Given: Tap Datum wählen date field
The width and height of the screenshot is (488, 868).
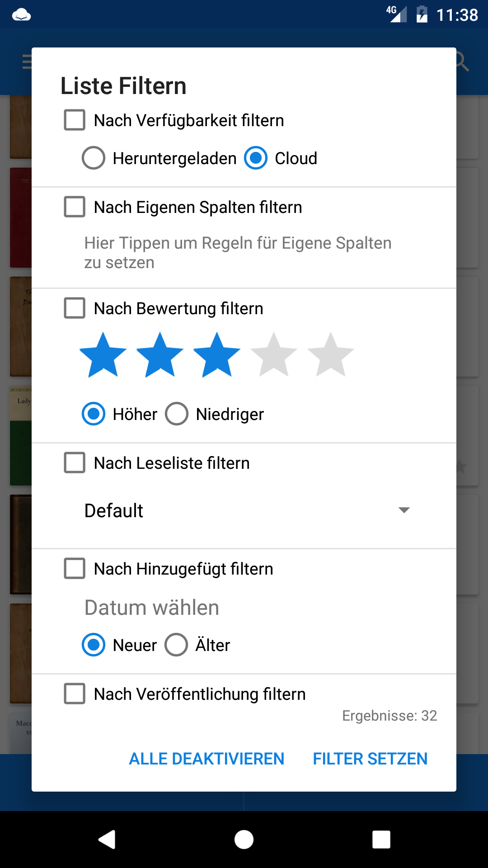Looking at the screenshot, I should click(152, 608).
